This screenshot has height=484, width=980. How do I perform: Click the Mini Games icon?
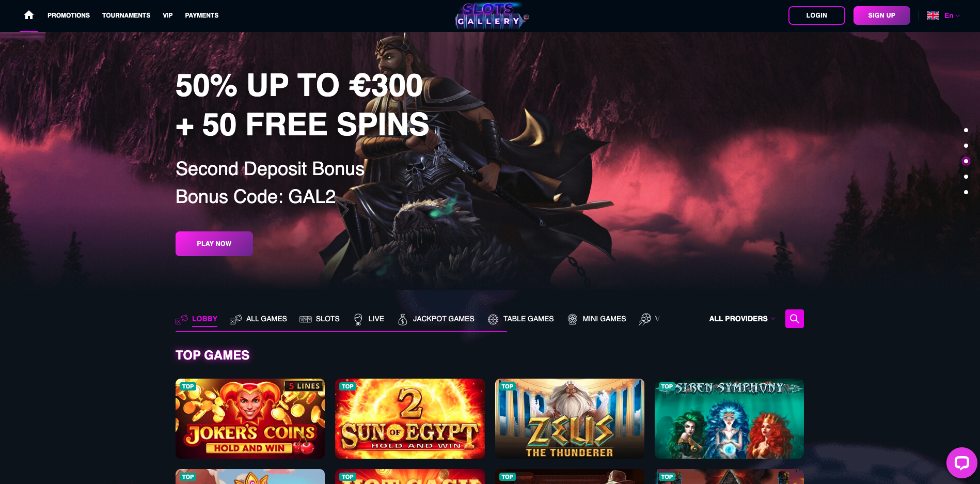point(572,319)
